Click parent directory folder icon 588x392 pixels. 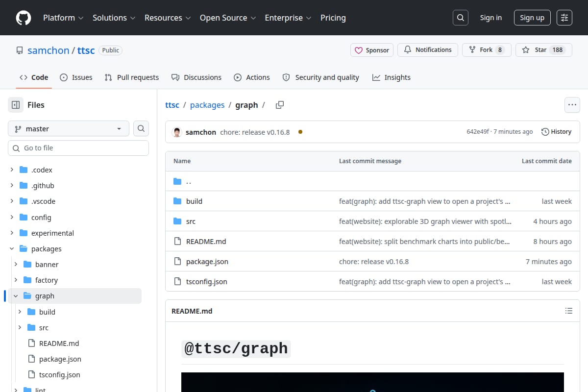point(177,181)
